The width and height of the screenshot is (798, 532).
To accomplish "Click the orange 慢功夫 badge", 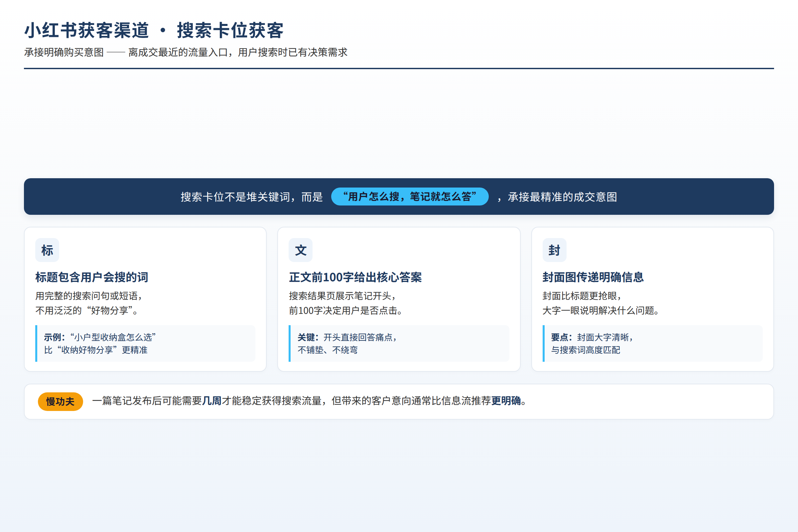I will coord(61,401).
